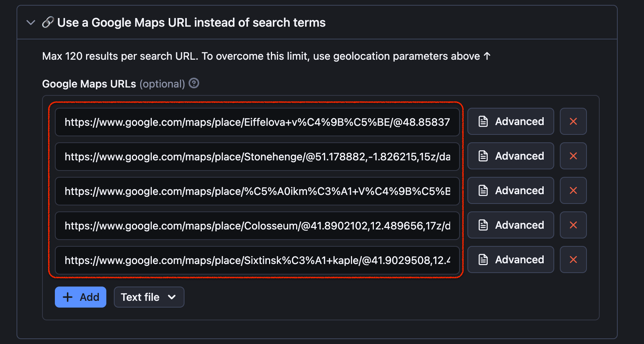The height and width of the screenshot is (344, 644).
Task: Click inside the Stonehenge URL input field
Action: coord(257,157)
